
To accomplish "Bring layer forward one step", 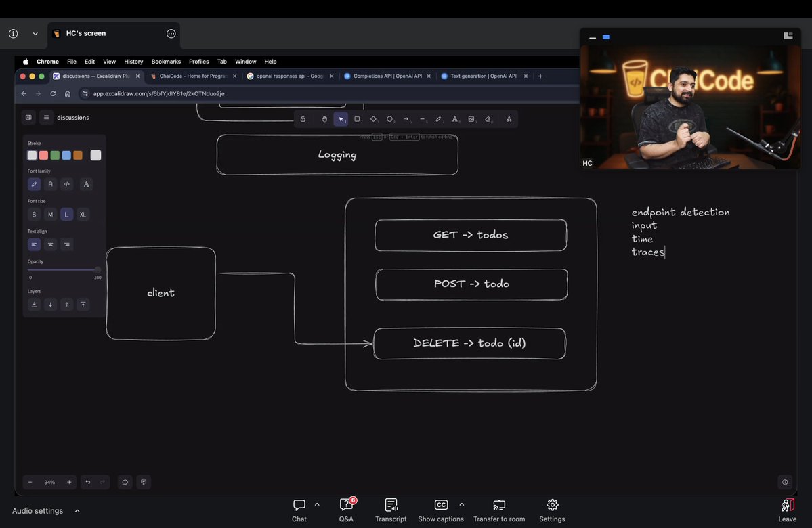I will click(67, 305).
